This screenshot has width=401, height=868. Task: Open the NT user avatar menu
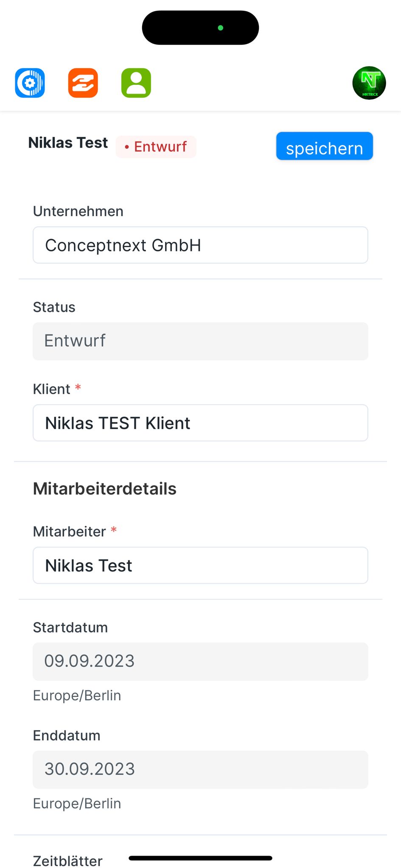(369, 83)
